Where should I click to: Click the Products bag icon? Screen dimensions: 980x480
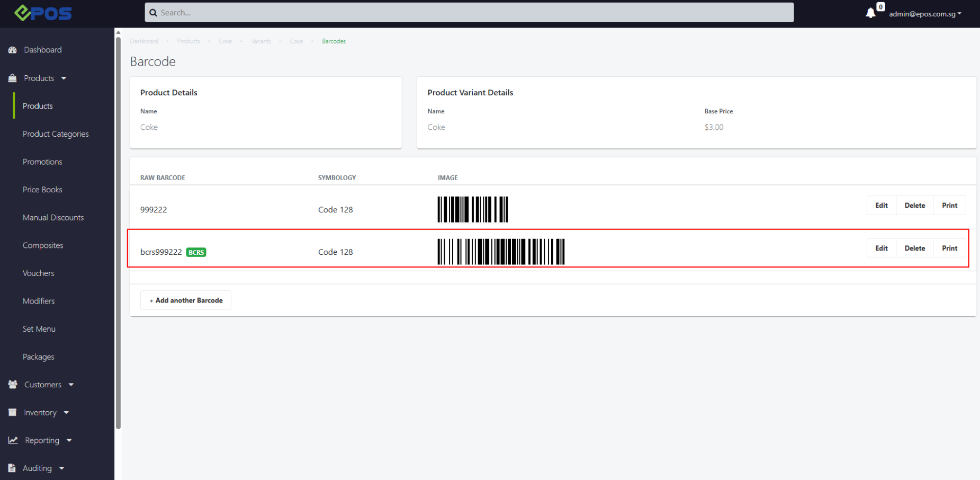point(13,78)
